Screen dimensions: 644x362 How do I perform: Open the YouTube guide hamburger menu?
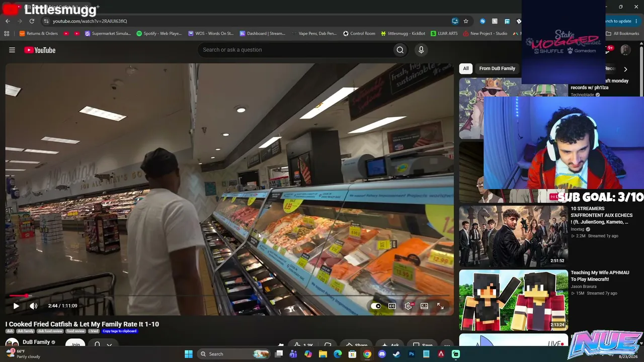point(12,50)
